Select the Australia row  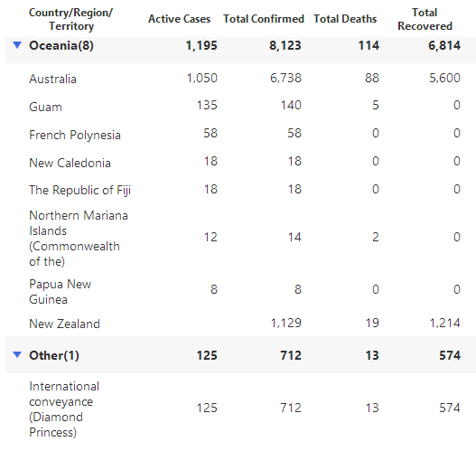(240, 79)
